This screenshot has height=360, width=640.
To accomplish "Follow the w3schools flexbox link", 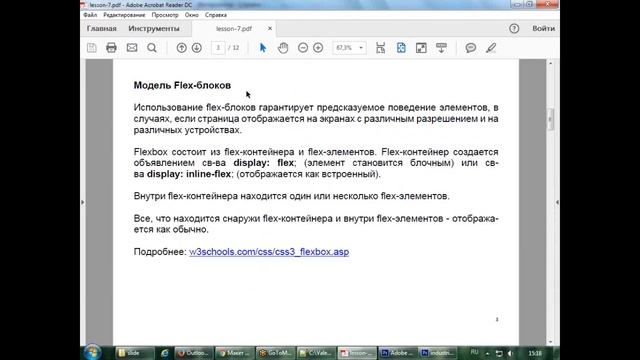I will click(269, 252).
